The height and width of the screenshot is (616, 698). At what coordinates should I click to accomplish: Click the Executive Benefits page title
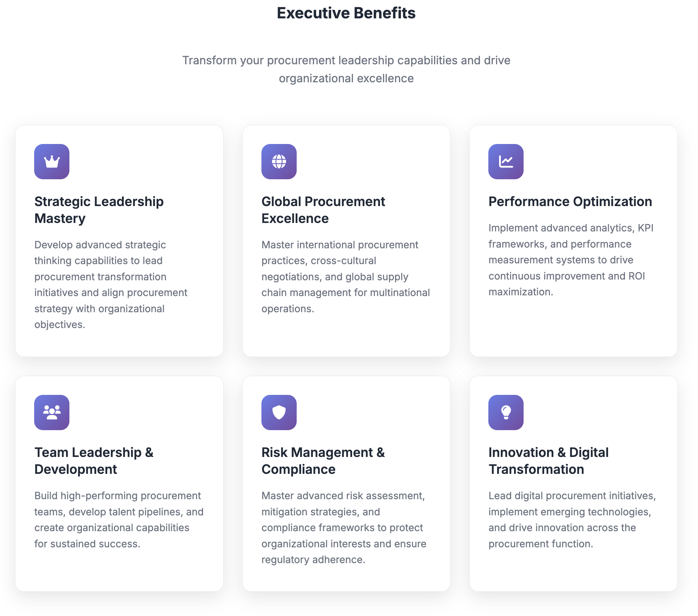click(x=346, y=13)
